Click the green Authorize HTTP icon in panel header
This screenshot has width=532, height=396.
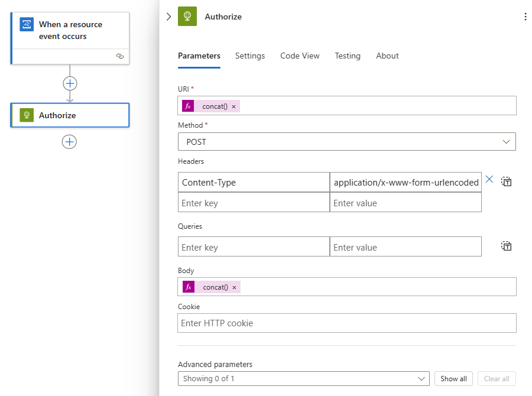(x=187, y=17)
